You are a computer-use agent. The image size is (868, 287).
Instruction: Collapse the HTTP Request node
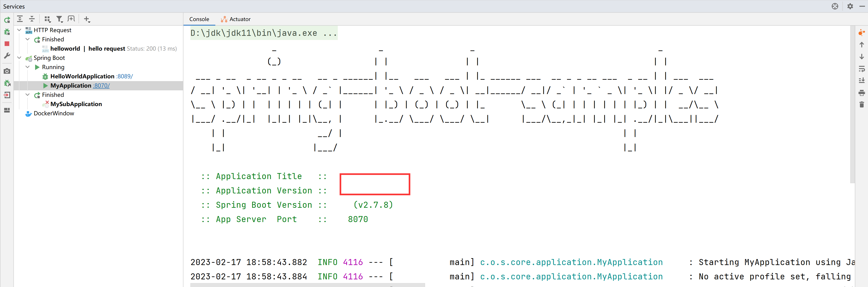click(19, 30)
